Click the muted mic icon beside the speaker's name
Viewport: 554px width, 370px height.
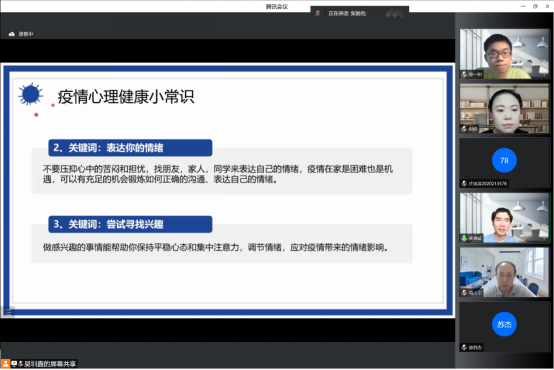click(318, 13)
